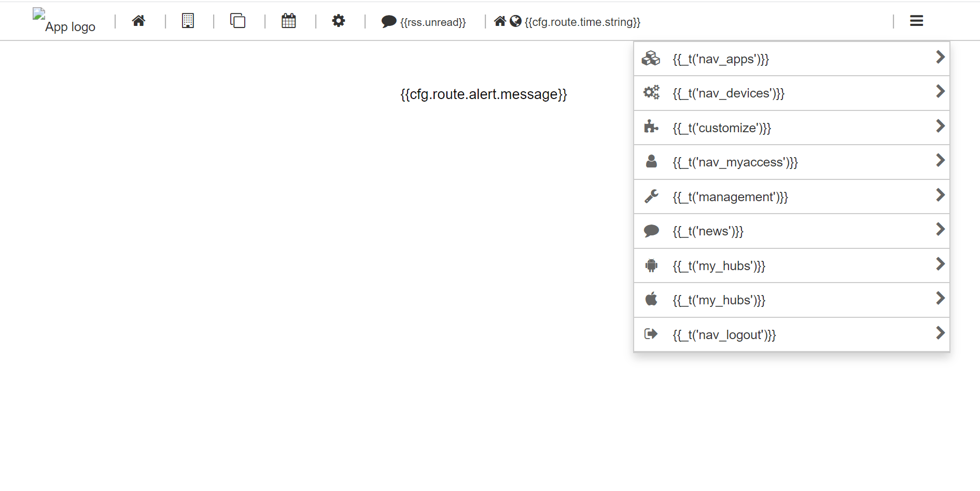Viewport: 980px width, 491px height.
Task: Expand the management item chevron
Action: pos(940,195)
